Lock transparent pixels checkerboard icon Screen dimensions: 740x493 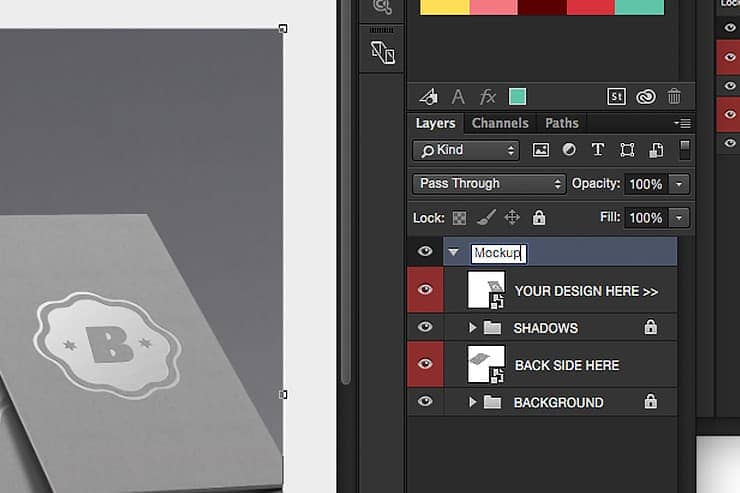point(459,218)
